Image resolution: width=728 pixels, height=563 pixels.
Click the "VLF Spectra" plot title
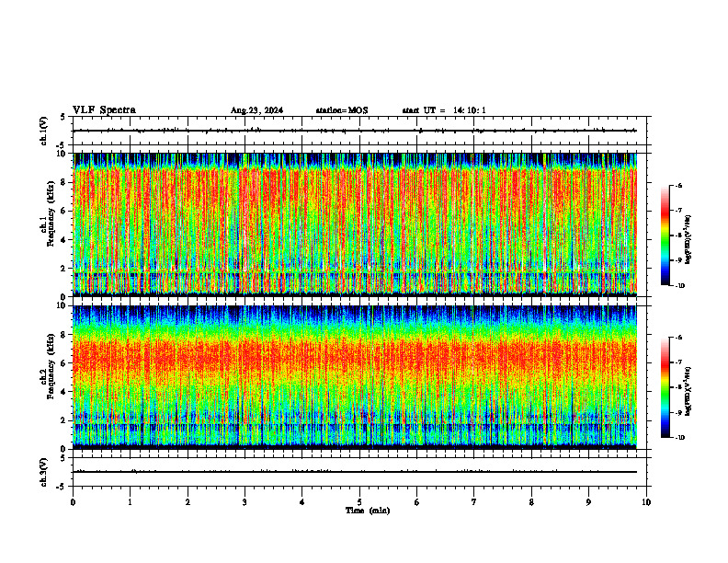[x=104, y=110]
